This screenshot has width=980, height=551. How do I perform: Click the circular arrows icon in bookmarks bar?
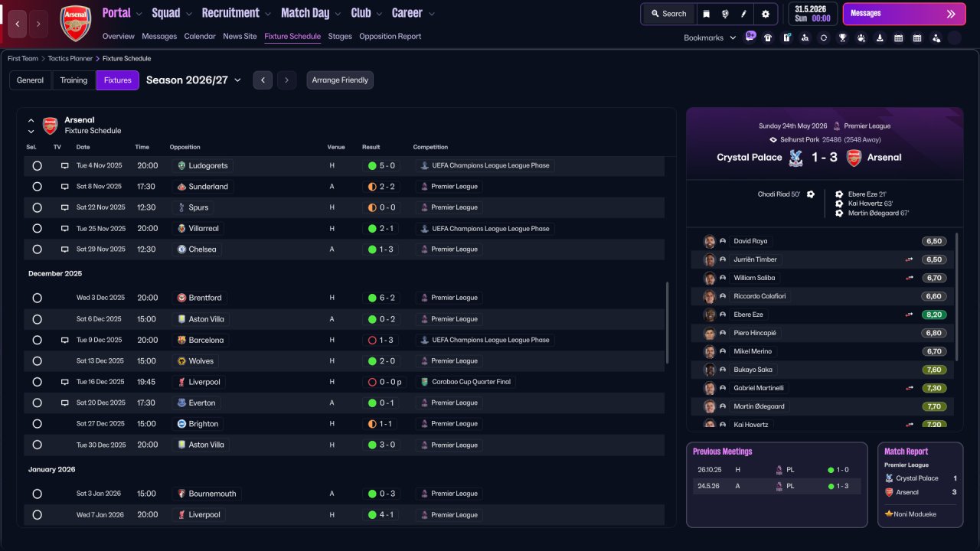coord(824,37)
